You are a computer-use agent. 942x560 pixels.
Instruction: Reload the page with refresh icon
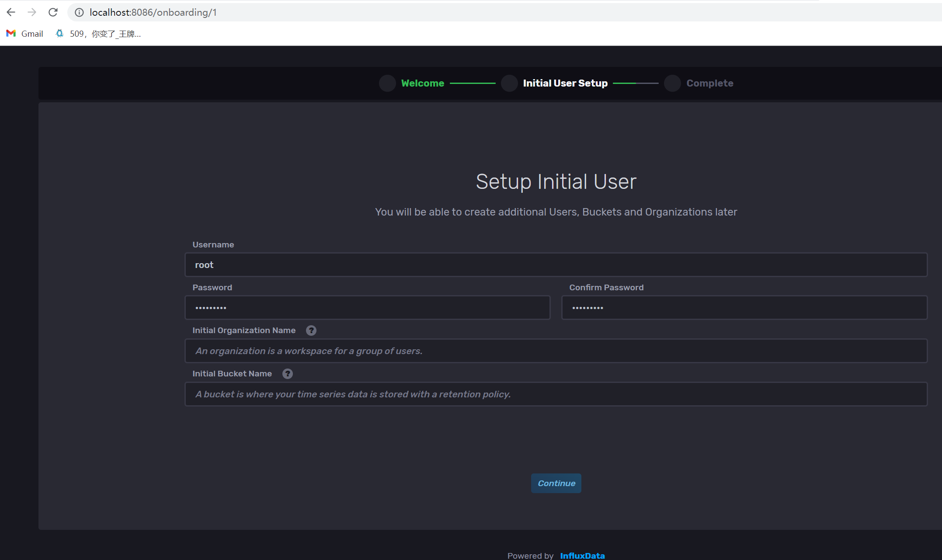pyautogui.click(x=53, y=12)
